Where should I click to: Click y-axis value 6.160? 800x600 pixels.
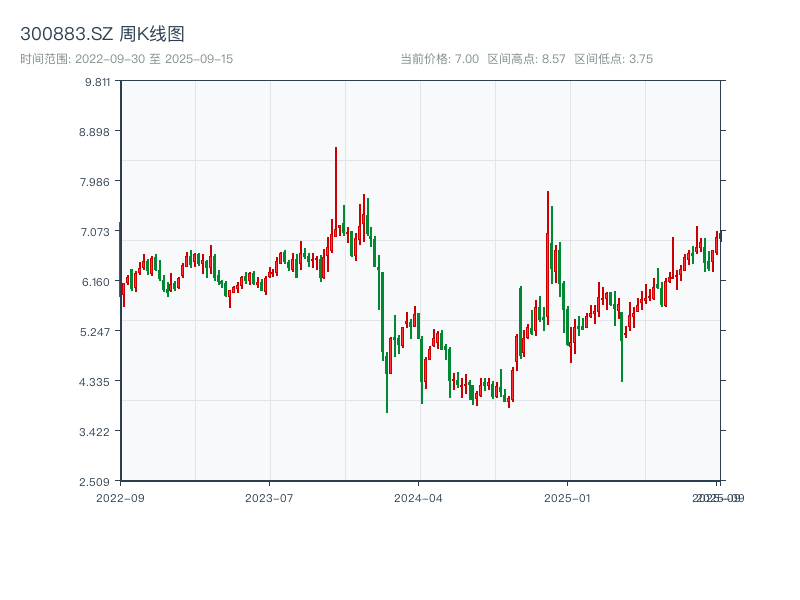pyautogui.click(x=96, y=282)
